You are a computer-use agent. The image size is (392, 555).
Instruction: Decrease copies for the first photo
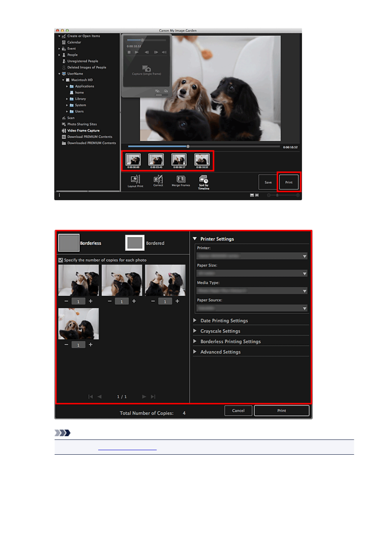[66, 301]
